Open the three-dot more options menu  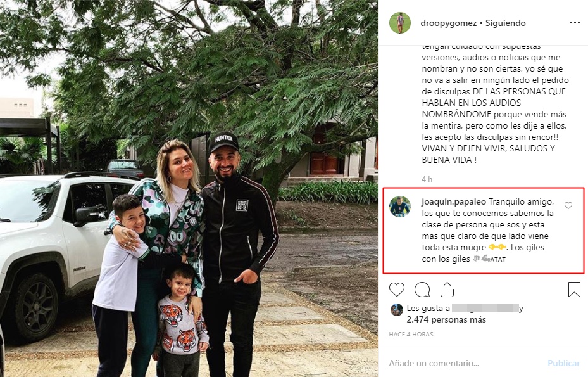coord(575,23)
